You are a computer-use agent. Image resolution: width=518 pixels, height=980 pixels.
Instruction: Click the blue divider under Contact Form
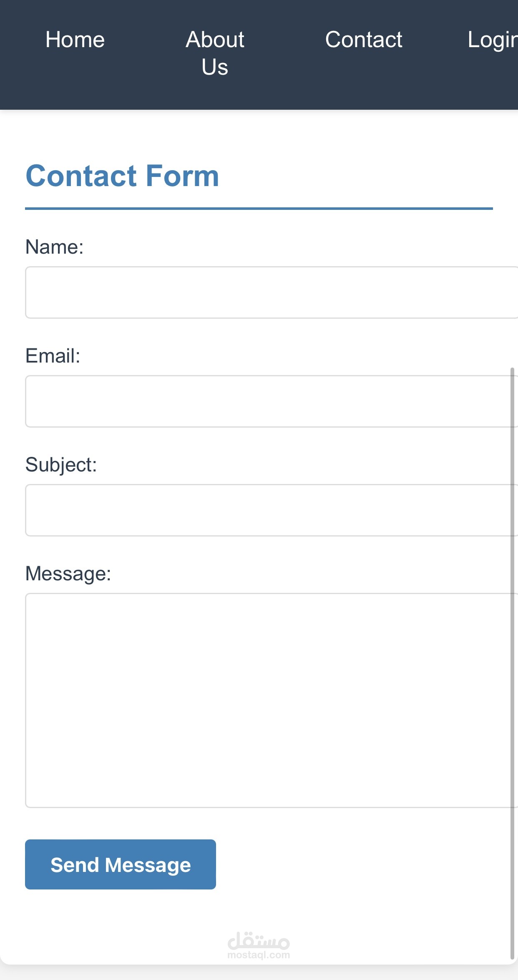[259, 208]
